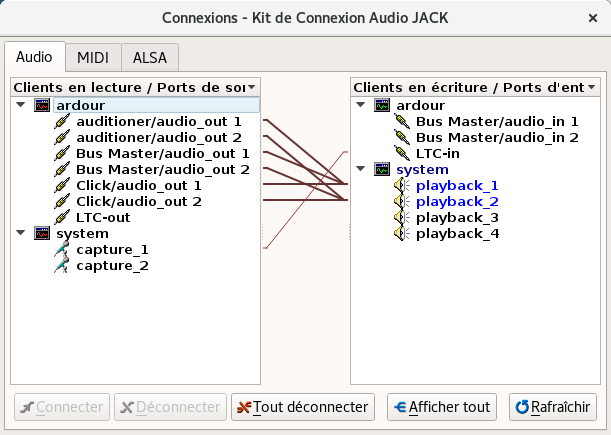Click the auditioner/audio_out 1 port plug icon

pos(62,121)
